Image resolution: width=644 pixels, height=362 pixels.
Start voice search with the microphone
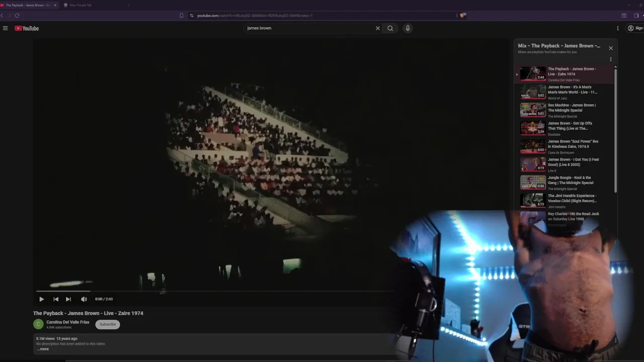coord(408,28)
